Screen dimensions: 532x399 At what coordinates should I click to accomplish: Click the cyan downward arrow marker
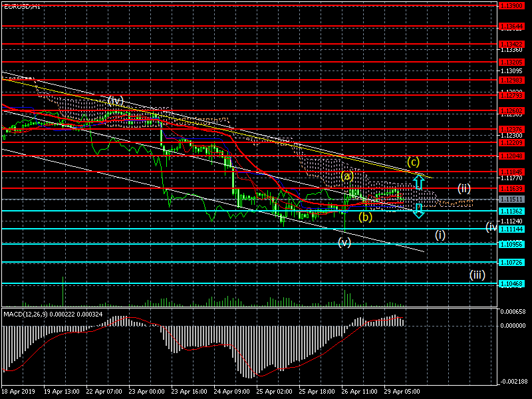click(419, 211)
